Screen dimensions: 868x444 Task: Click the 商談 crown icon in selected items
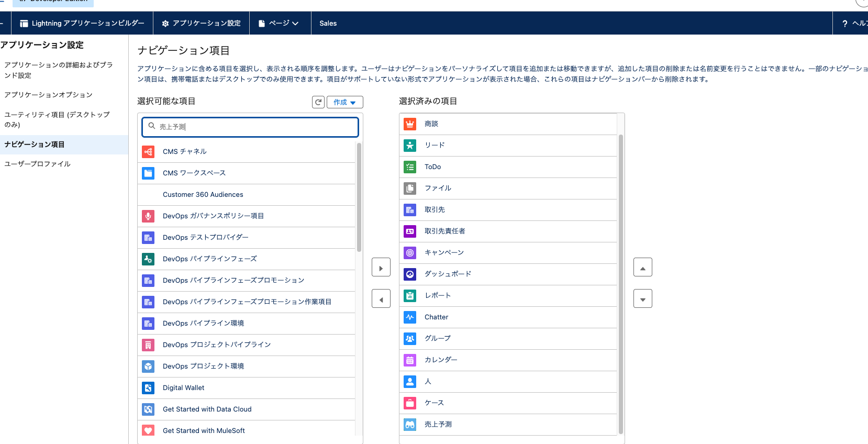click(x=410, y=124)
